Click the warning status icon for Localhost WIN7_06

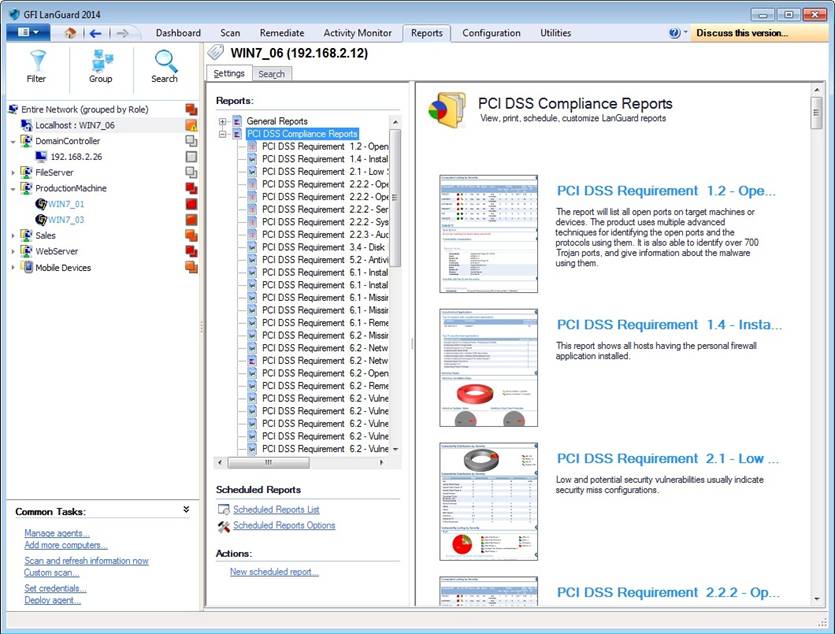191,126
